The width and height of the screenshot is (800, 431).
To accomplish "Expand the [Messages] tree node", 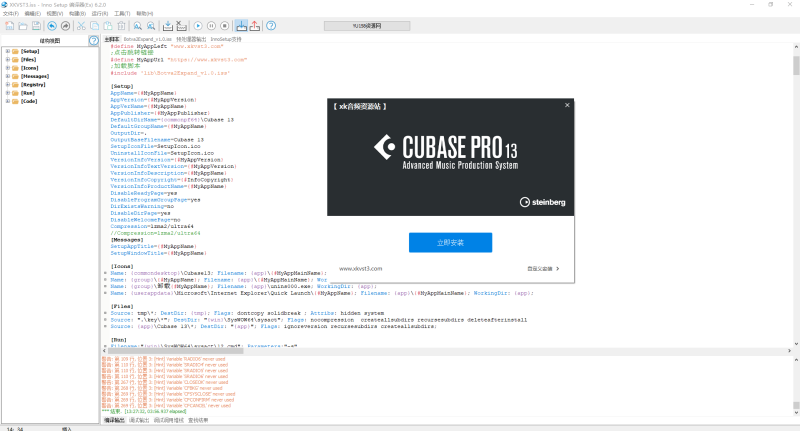I will click(8, 76).
